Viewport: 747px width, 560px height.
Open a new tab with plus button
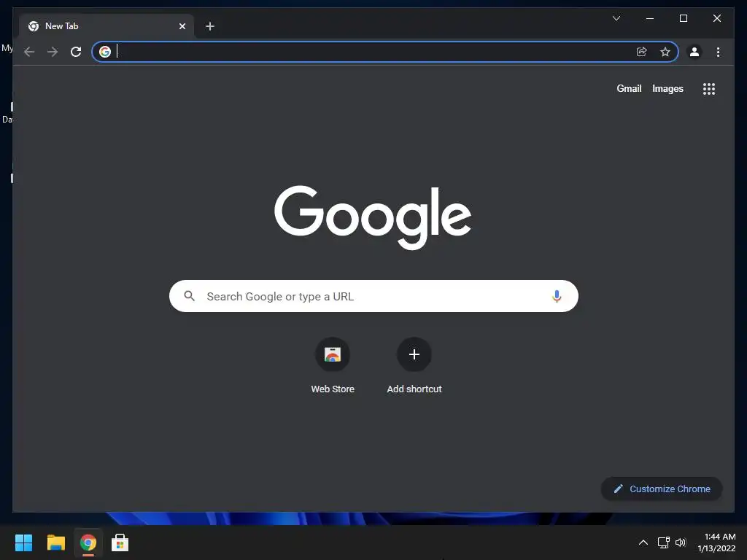pyautogui.click(x=210, y=26)
